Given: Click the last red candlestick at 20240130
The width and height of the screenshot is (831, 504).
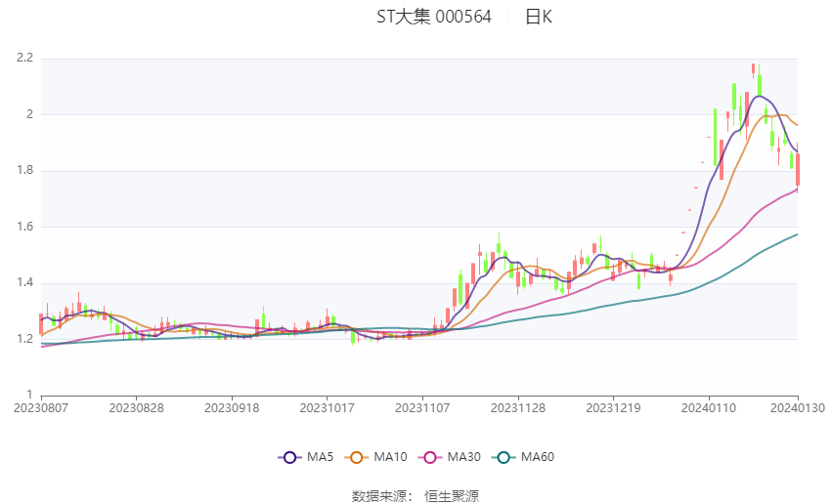Looking at the screenshot, I should click(x=797, y=169).
